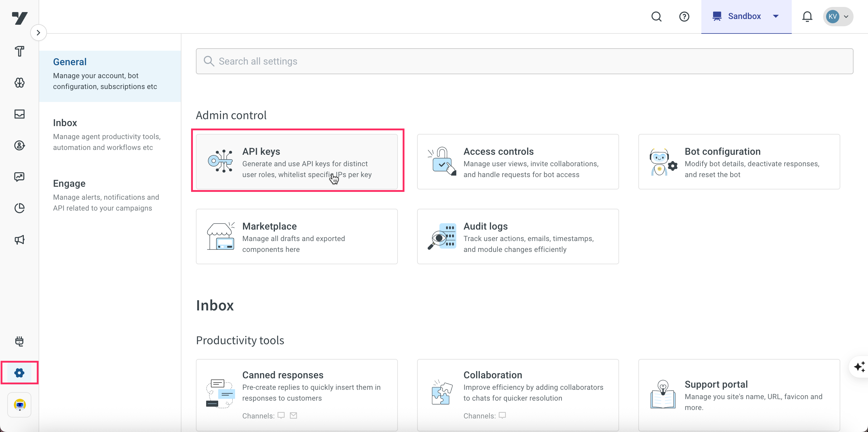This screenshot has height=432, width=868.
Task: Open the notifications bell
Action: (x=807, y=17)
